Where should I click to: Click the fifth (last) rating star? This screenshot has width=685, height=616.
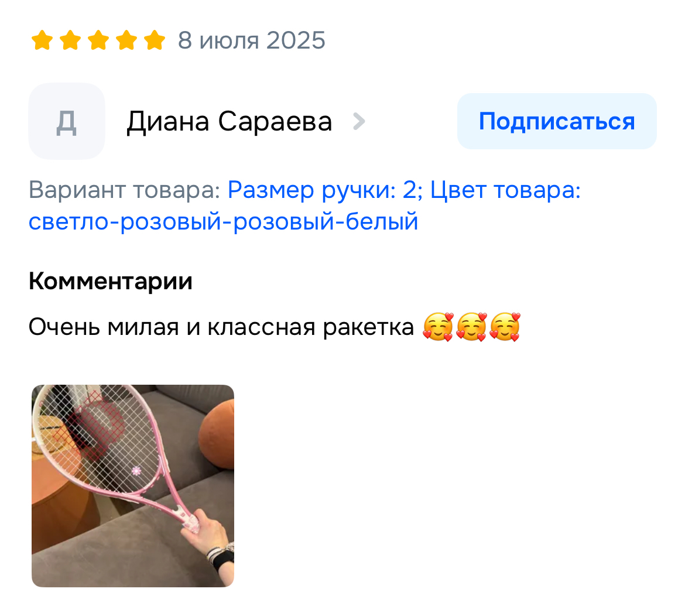click(155, 40)
